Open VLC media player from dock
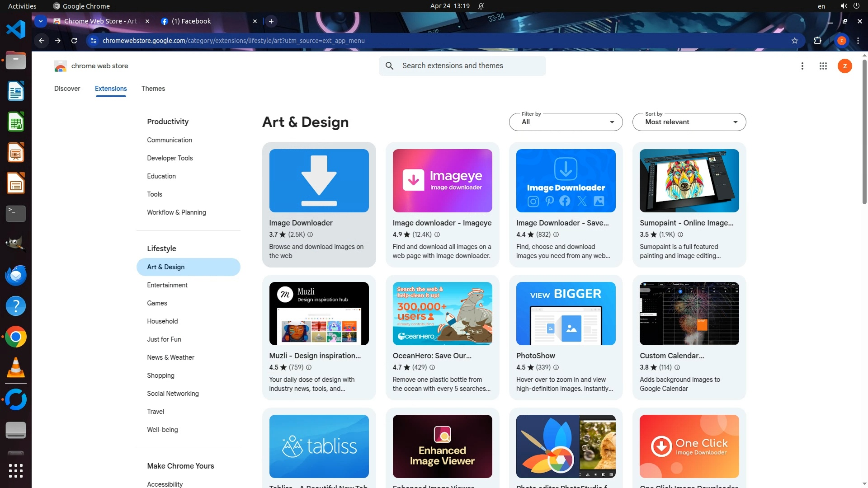 click(x=16, y=368)
